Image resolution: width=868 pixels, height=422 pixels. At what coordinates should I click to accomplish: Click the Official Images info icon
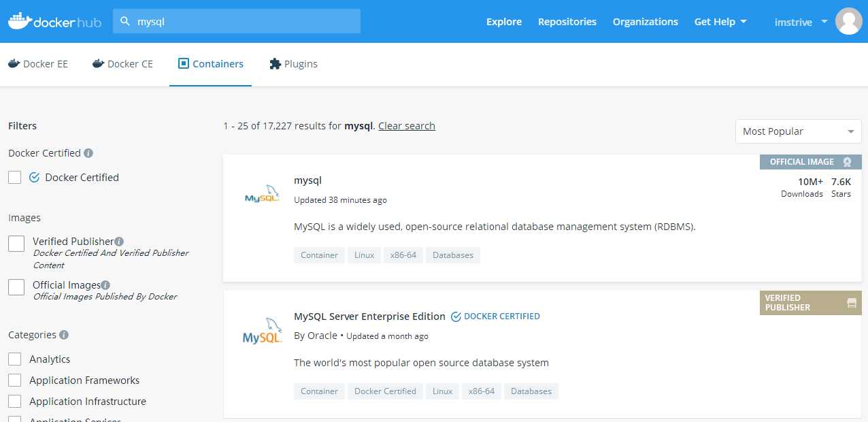pos(105,285)
